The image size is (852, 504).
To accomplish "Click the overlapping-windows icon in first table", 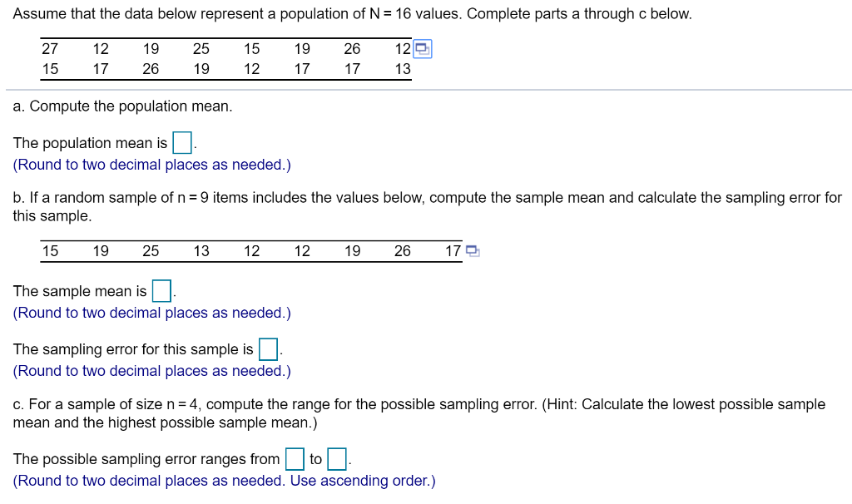I will coord(424,48).
